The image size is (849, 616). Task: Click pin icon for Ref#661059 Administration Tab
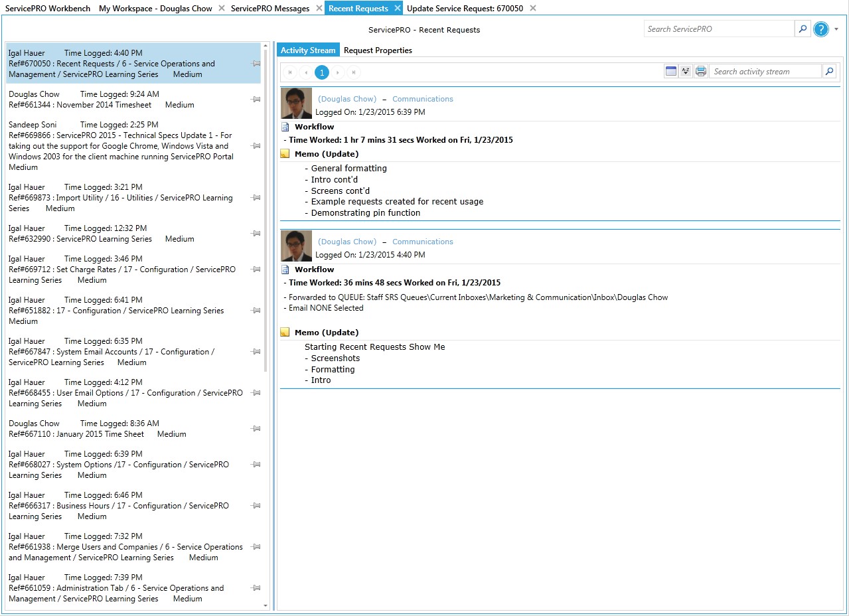click(256, 588)
